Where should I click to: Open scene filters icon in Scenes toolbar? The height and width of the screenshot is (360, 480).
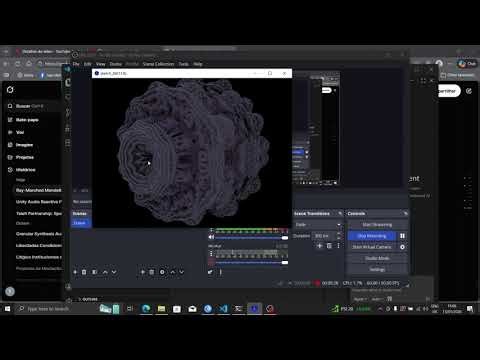(x=95, y=272)
